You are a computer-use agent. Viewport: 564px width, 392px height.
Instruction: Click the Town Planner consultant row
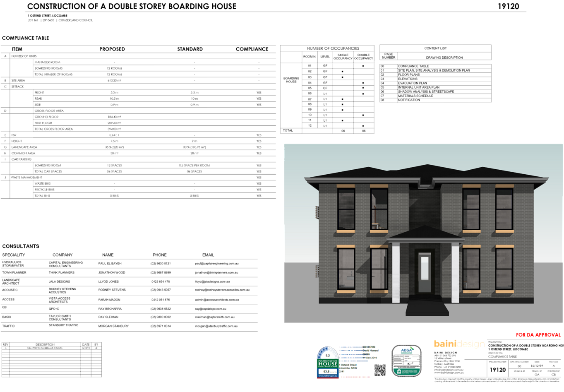(x=124, y=272)
